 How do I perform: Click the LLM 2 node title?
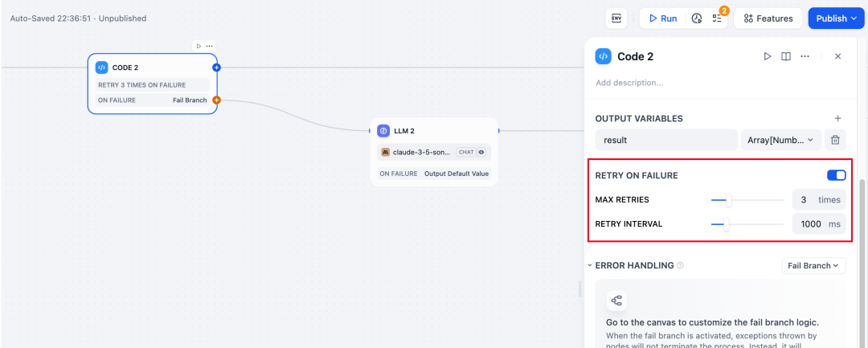404,130
